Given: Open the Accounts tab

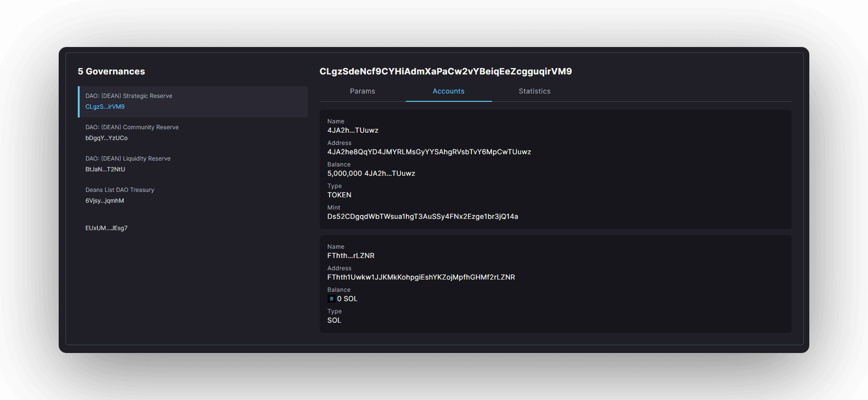Looking at the screenshot, I should coord(448,91).
